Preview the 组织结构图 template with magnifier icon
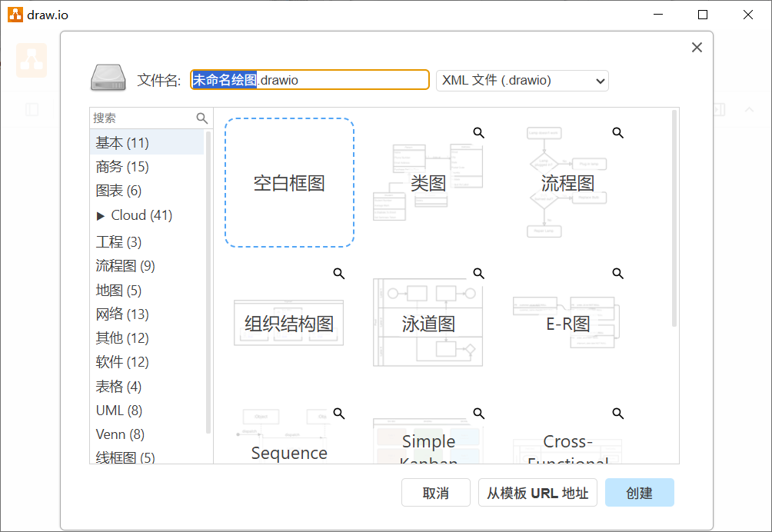 coord(338,273)
